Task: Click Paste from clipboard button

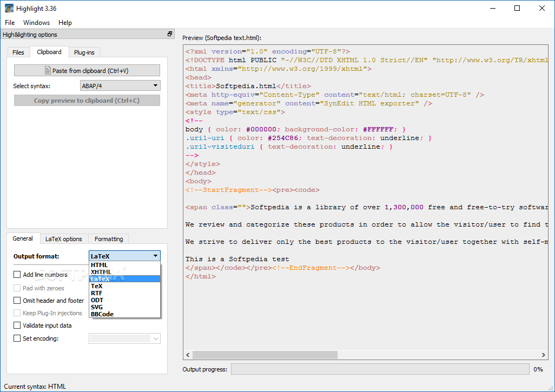Action: click(87, 70)
